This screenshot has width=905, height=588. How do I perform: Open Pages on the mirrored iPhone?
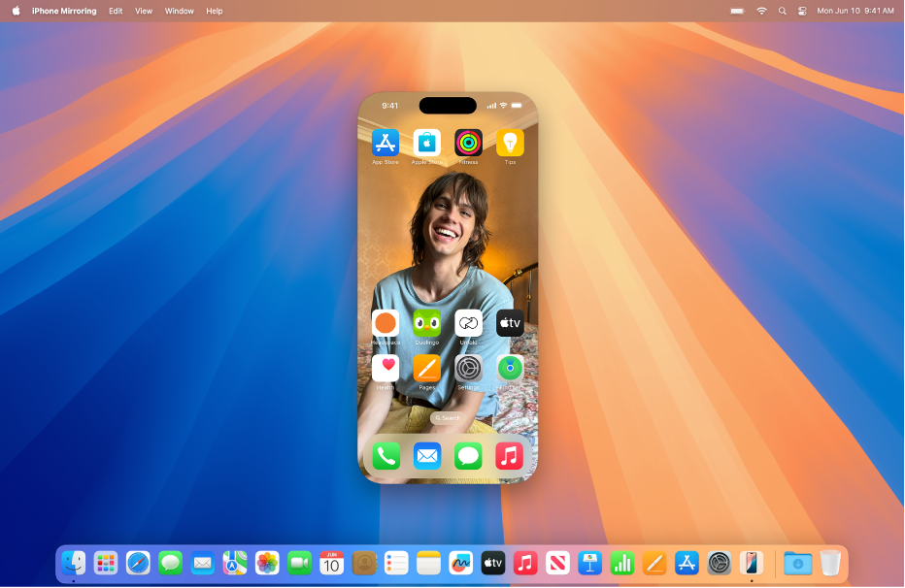tap(426, 368)
